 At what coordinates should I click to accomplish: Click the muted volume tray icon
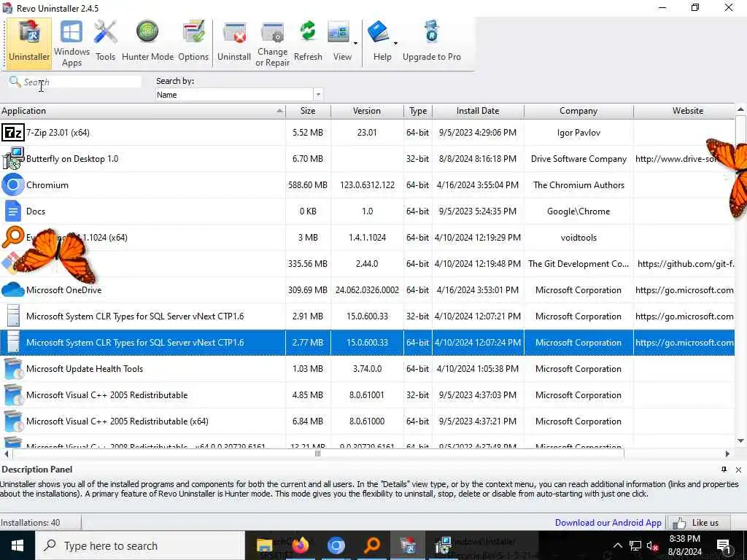[x=652, y=545]
